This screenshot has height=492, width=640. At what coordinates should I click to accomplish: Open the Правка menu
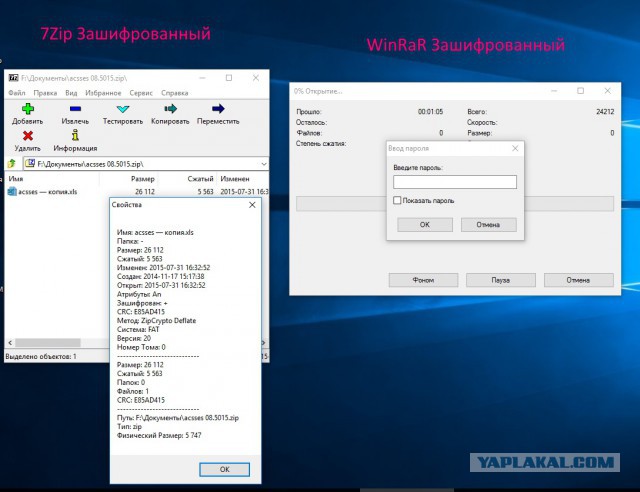pos(45,93)
